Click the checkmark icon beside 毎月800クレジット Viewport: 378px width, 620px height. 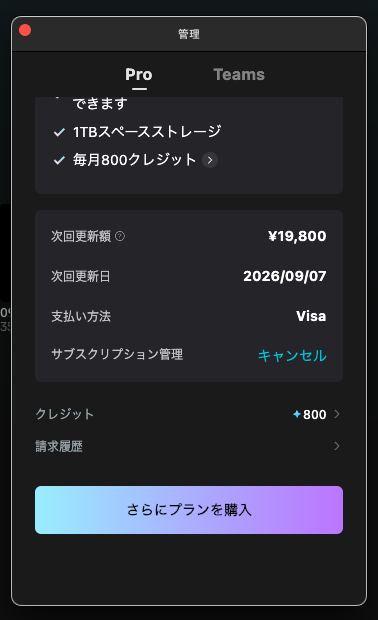click(x=59, y=160)
